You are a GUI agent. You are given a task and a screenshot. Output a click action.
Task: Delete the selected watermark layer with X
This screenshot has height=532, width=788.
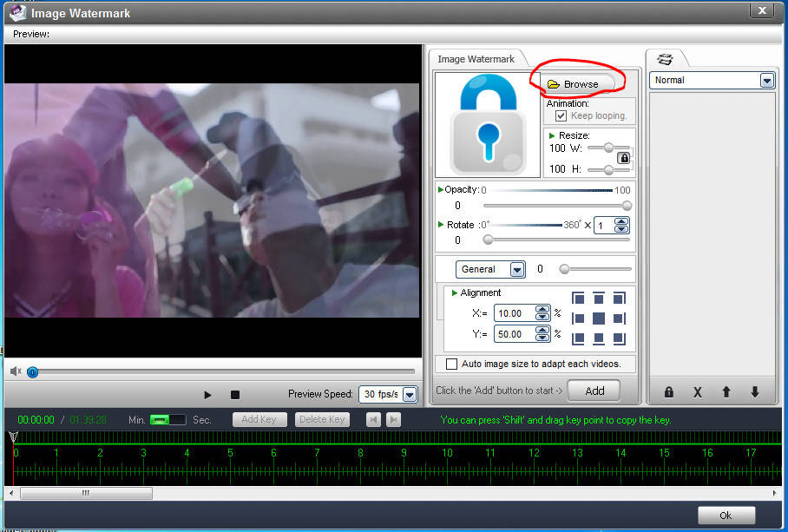coord(697,392)
